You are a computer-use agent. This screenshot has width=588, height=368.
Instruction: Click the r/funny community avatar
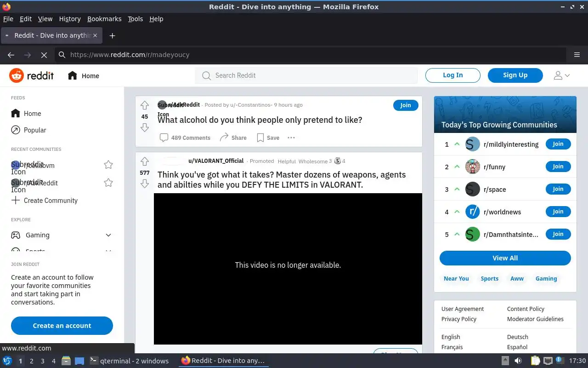coord(473,167)
